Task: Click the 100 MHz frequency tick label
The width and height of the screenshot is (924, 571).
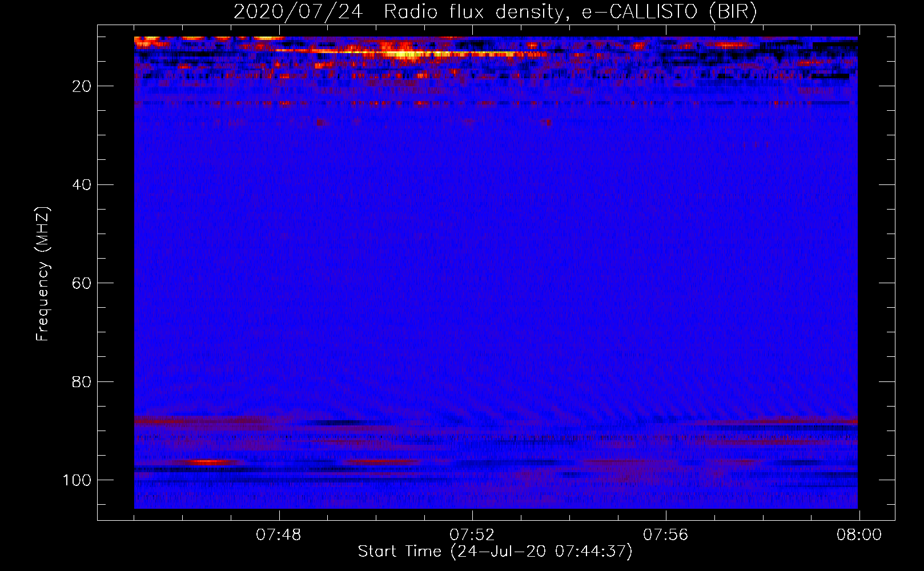Action: (77, 480)
